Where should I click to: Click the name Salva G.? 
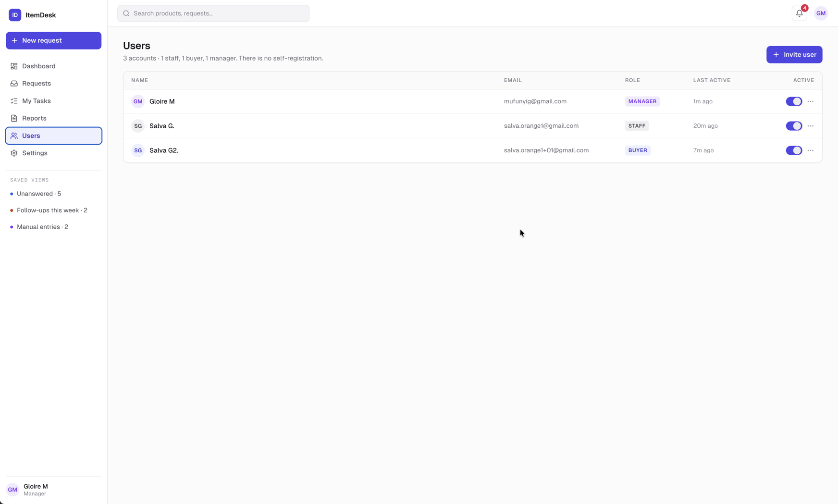[162, 126]
